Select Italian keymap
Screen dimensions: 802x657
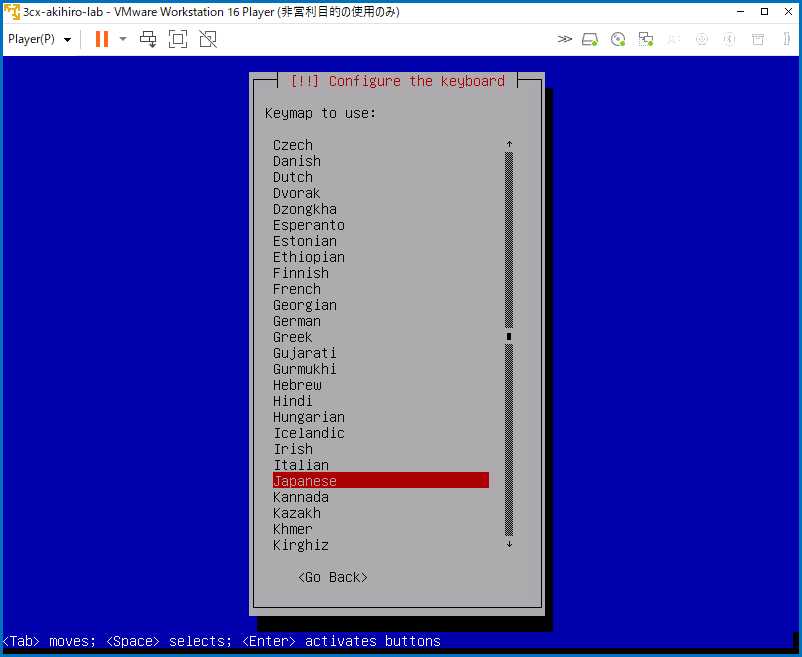tap(381, 465)
